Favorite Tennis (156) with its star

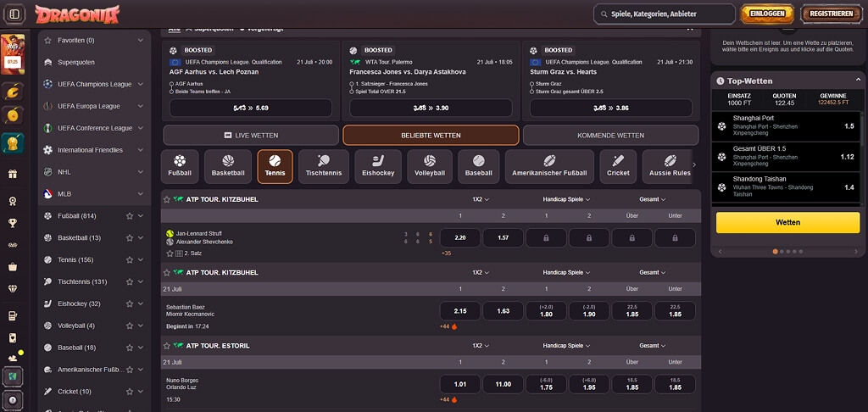130,259
